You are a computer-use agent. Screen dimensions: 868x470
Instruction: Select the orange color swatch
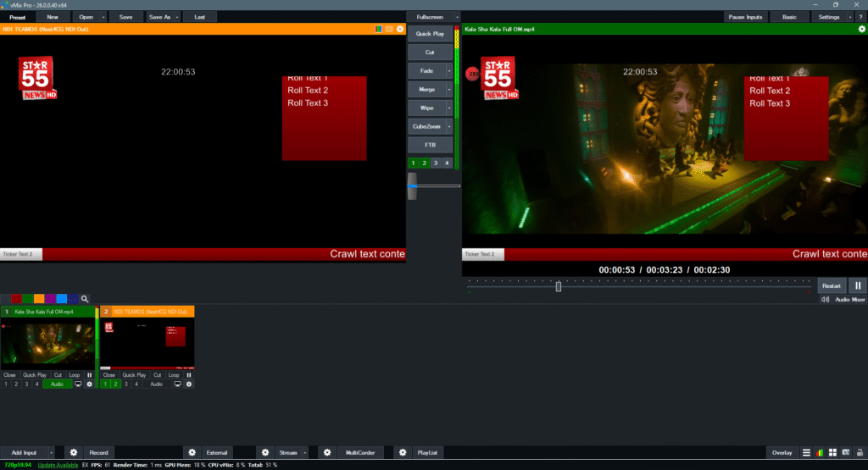point(39,299)
